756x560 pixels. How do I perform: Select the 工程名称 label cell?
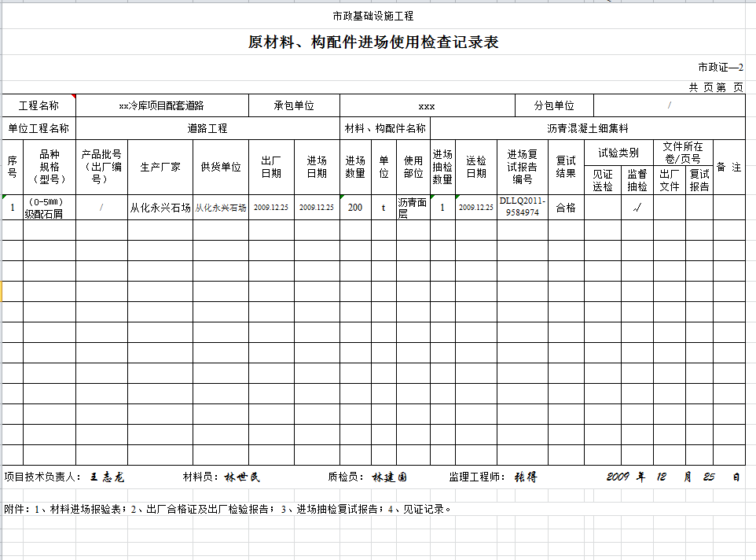[x=39, y=105]
